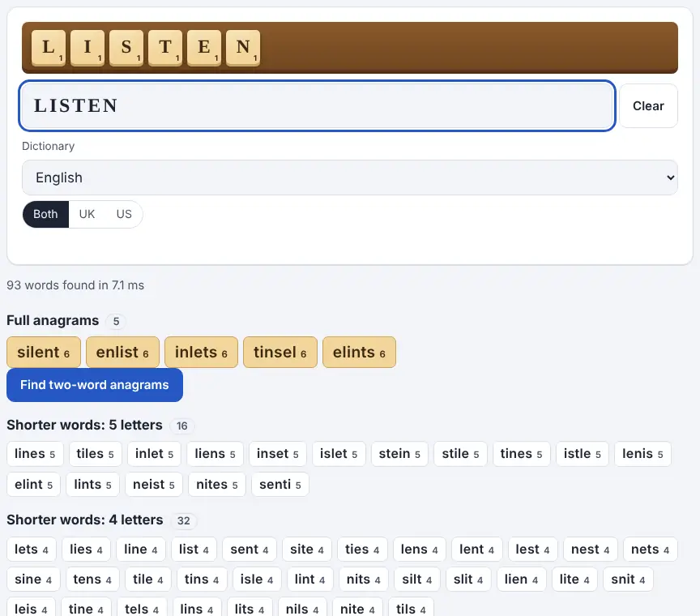Select the word 'site'

(x=307, y=550)
